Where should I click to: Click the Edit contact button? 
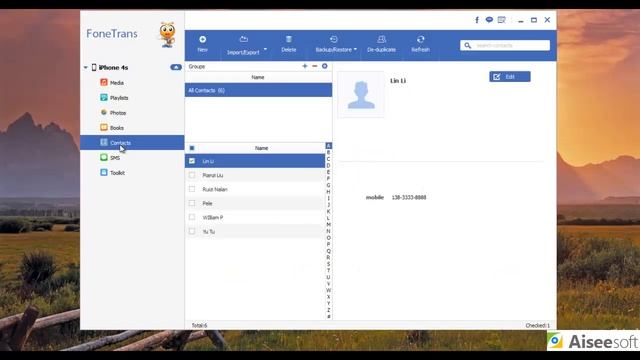[510, 77]
